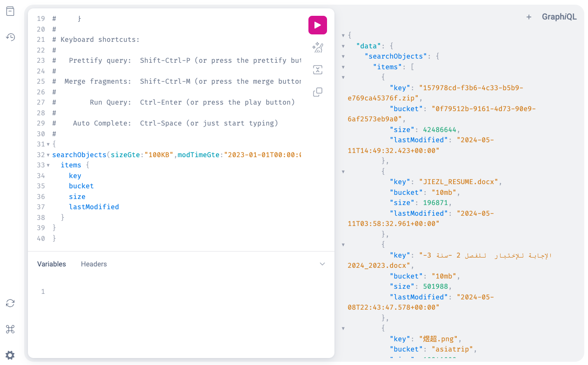The height and width of the screenshot is (365, 588).
Task: Add a new tab with plus icon
Action: tap(528, 17)
